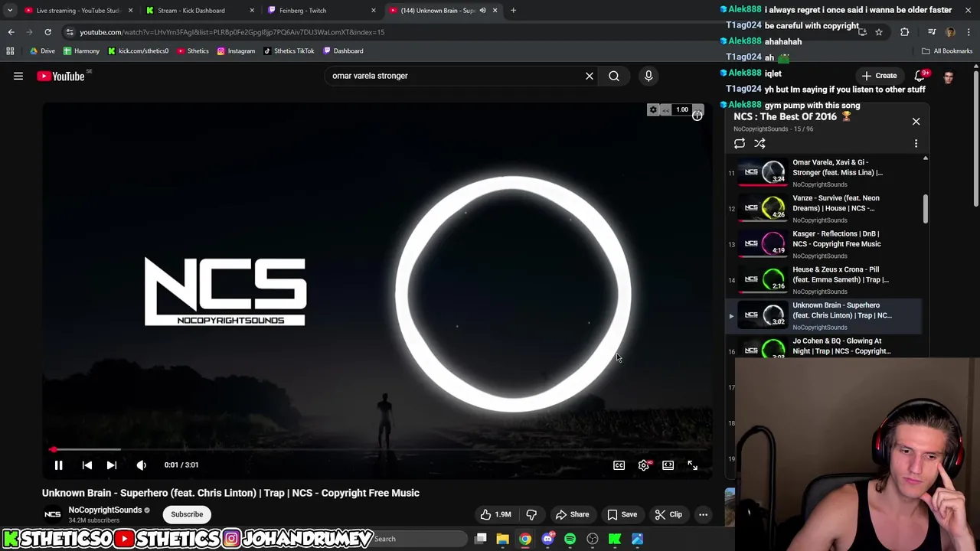Skip to previous playlist video

click(87, 465)
